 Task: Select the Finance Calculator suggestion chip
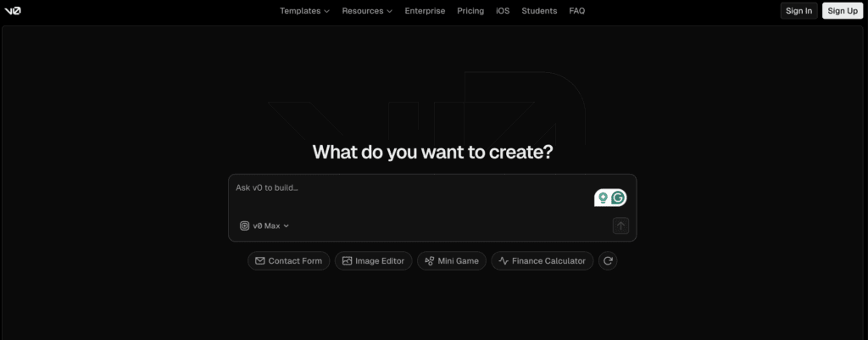point(542,261)
